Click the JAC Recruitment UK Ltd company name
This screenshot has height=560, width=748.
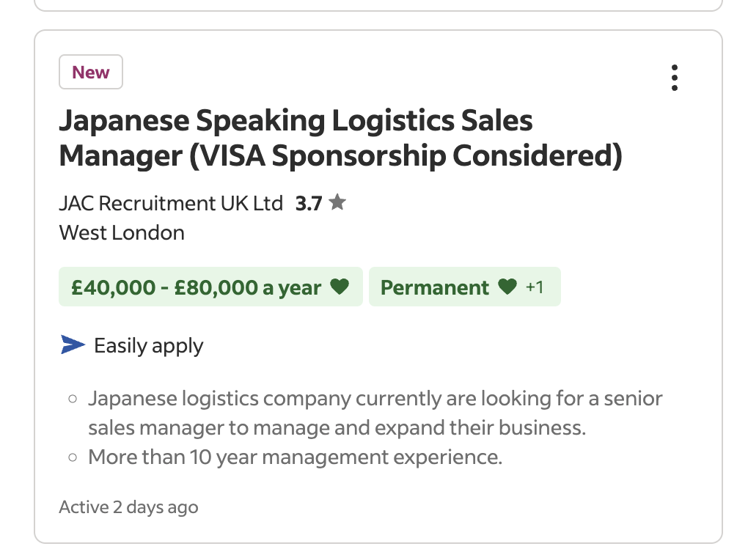click(x=171, y=203)
